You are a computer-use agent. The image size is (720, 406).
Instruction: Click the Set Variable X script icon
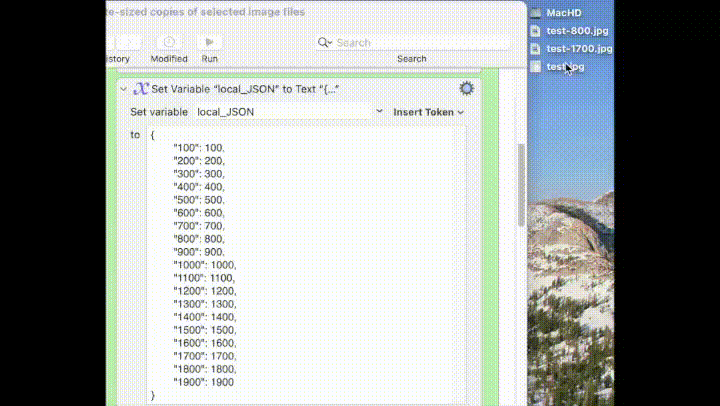(x=141, y=89)
